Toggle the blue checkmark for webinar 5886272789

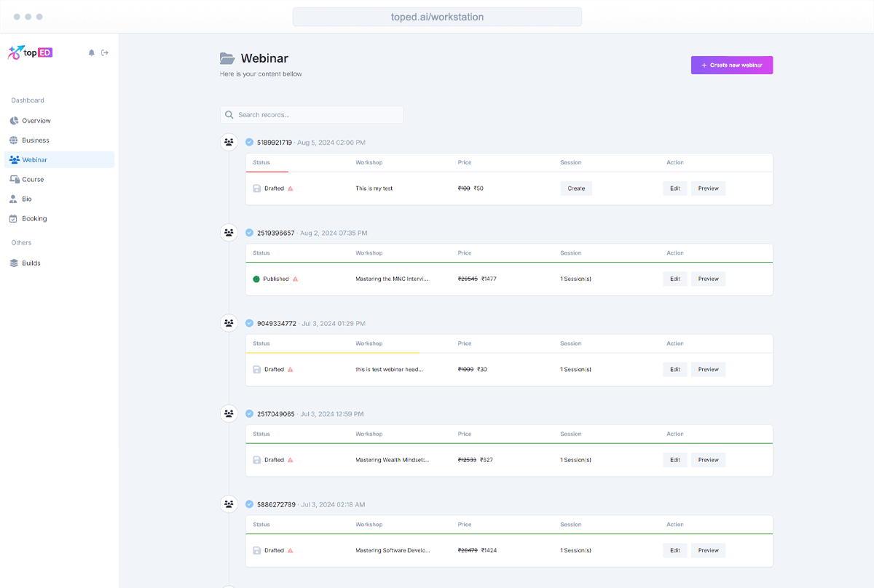coord(250,504)
